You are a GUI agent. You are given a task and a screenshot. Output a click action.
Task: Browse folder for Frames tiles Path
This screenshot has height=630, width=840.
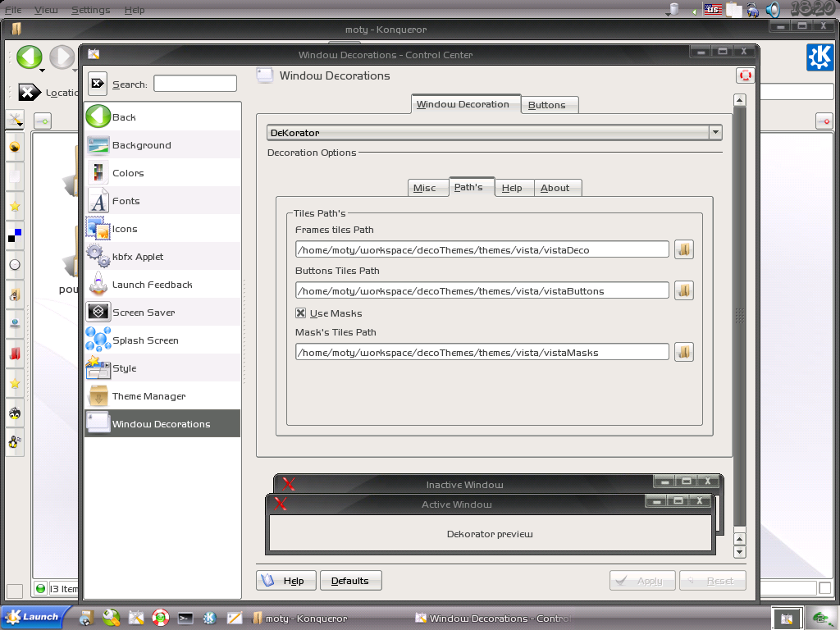[684, 249]
